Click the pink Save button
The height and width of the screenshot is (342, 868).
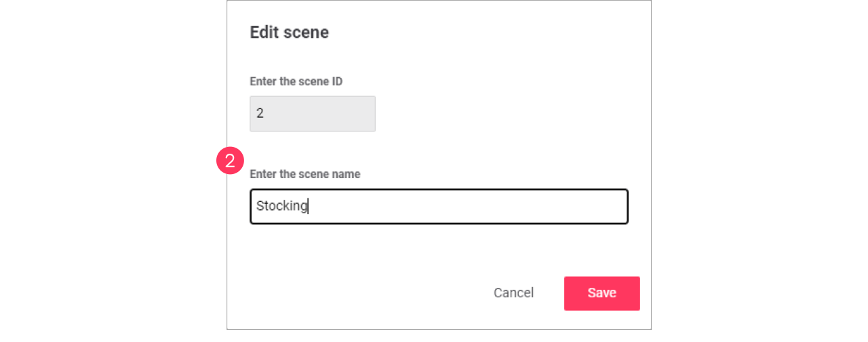point(601,293)
